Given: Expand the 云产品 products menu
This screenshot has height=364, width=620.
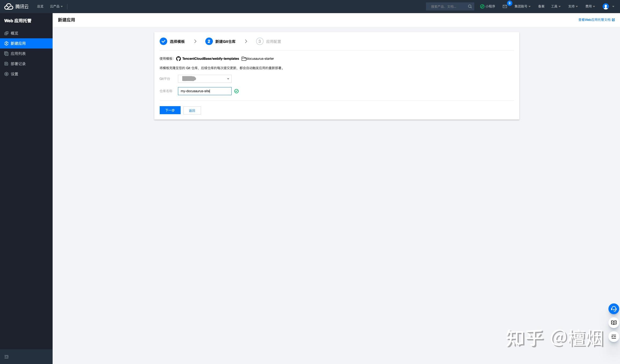Looking at the screenshot, I should coord(56,6).
